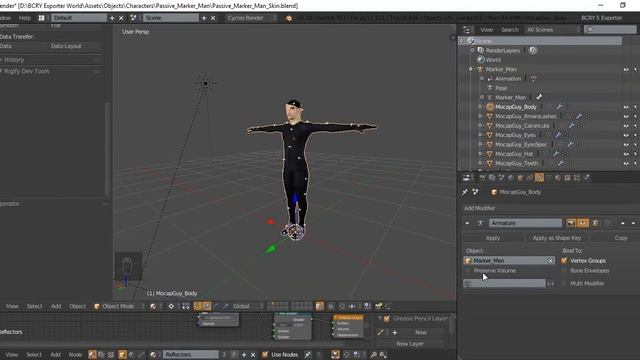The width and height of the screenshot is (640, 360).
Task: Select the scale manipulator in 3D header
Action: click(x=225, y=306)
